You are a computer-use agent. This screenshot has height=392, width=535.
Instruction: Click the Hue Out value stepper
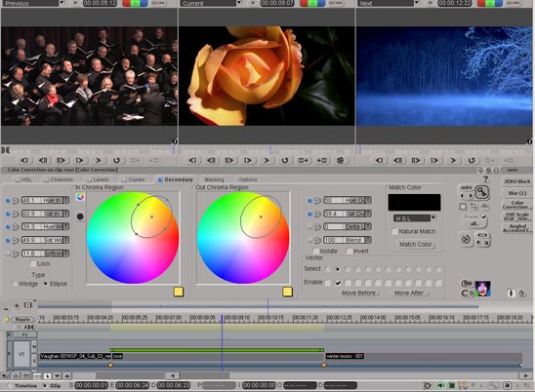(x=368, y=200)
